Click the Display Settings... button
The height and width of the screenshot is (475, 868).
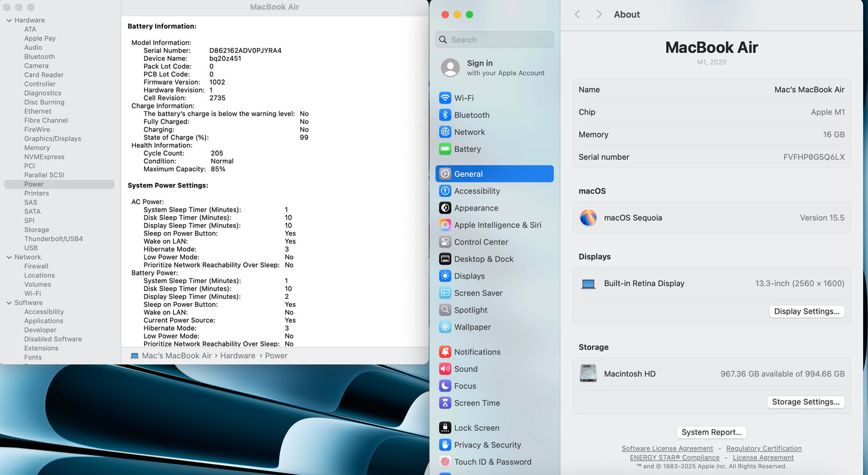[806, 311]
